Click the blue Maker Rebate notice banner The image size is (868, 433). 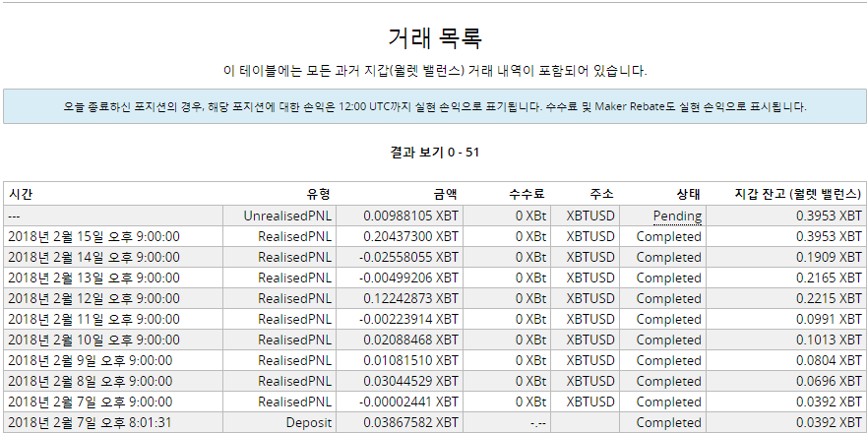tap(435, 106)
